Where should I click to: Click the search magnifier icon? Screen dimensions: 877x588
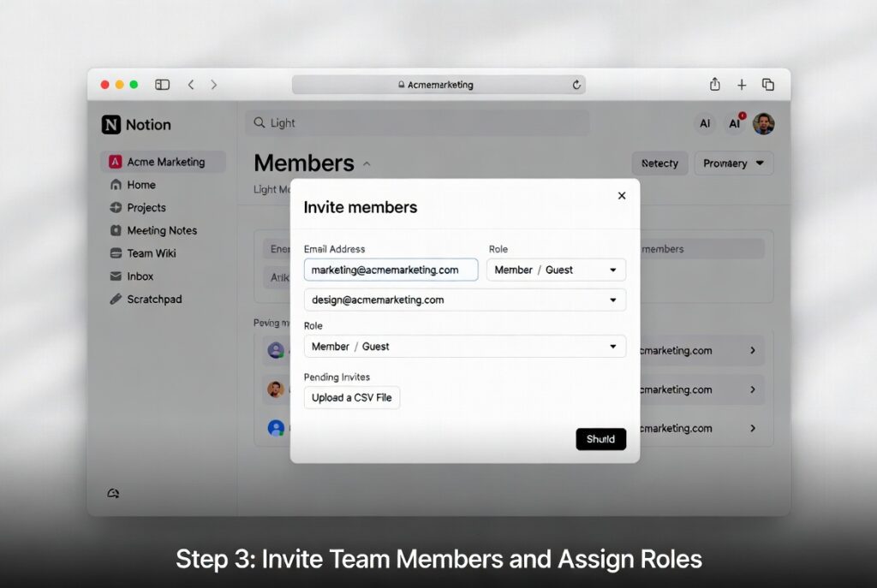pos(260,123)
